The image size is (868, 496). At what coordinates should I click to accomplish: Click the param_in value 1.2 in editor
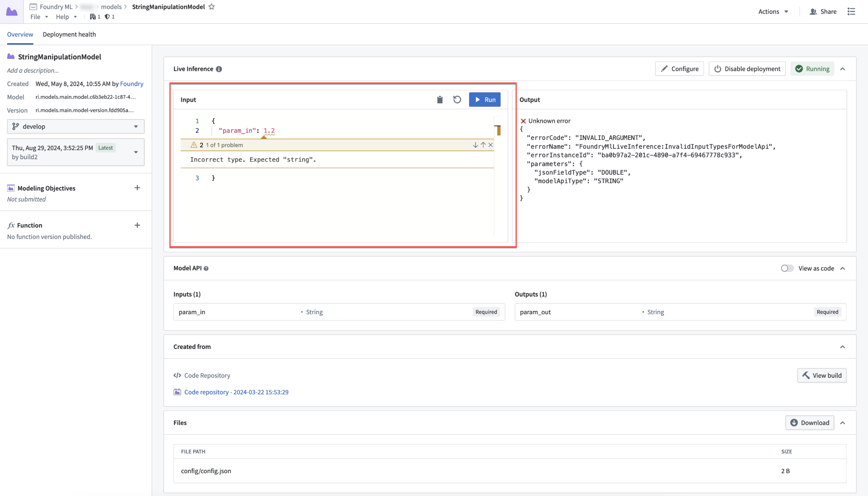click(269, 131)
